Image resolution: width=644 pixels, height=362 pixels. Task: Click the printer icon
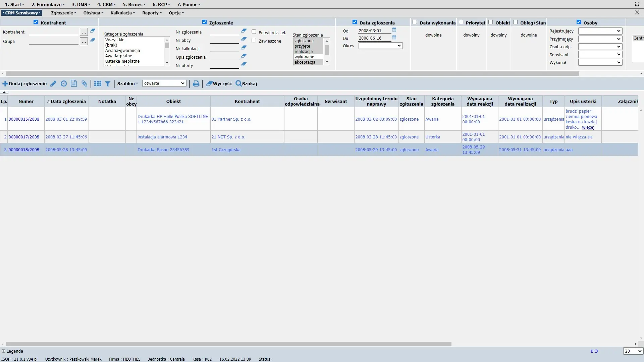pyautogui.click(x=196, y=84)
